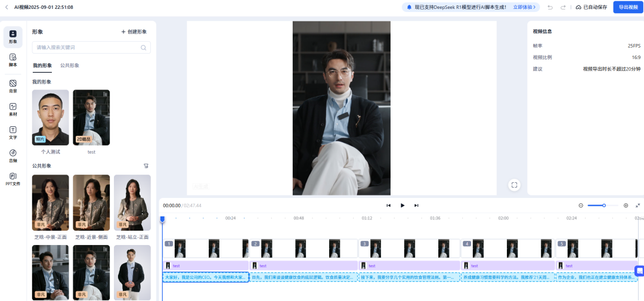Image resolution: width=644 pixels, height=301 pixels.
Task: Select the test avatar clip under scene 3
Action: point(410,266)
